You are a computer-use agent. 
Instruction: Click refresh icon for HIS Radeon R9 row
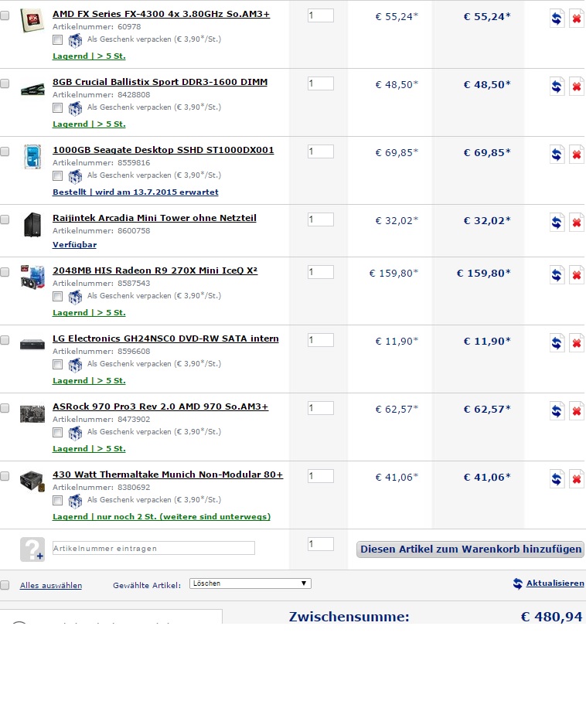point(557,275)
